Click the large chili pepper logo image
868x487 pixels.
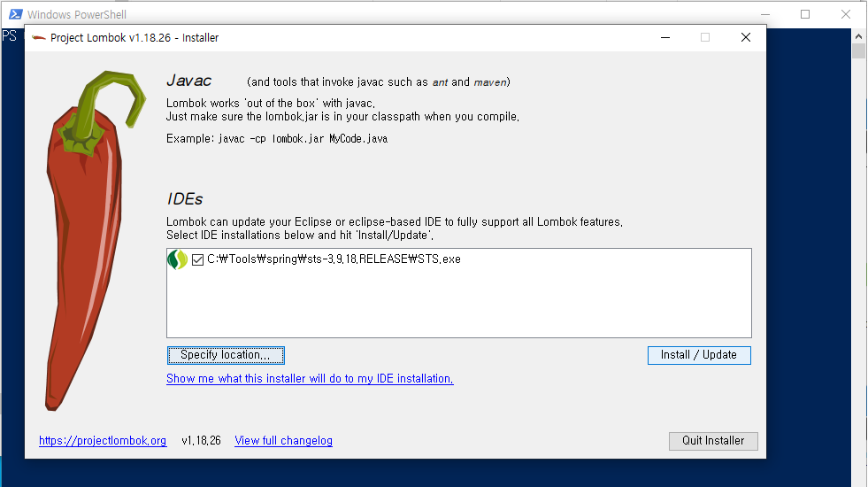tap(96, 241)
